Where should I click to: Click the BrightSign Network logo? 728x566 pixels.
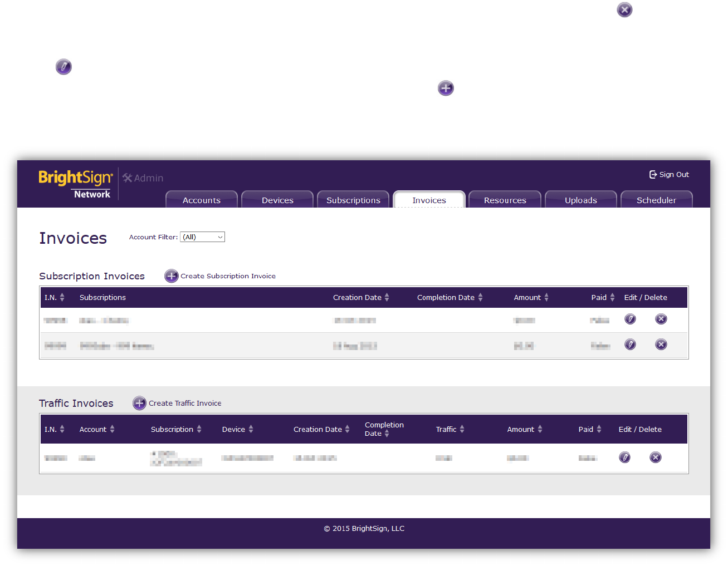click(76, 184)
